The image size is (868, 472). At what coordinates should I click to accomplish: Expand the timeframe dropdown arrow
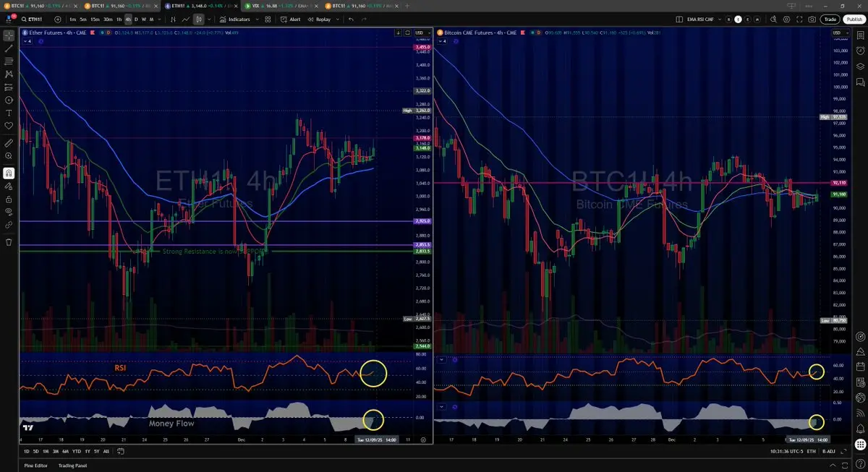[x=160, y=20]
